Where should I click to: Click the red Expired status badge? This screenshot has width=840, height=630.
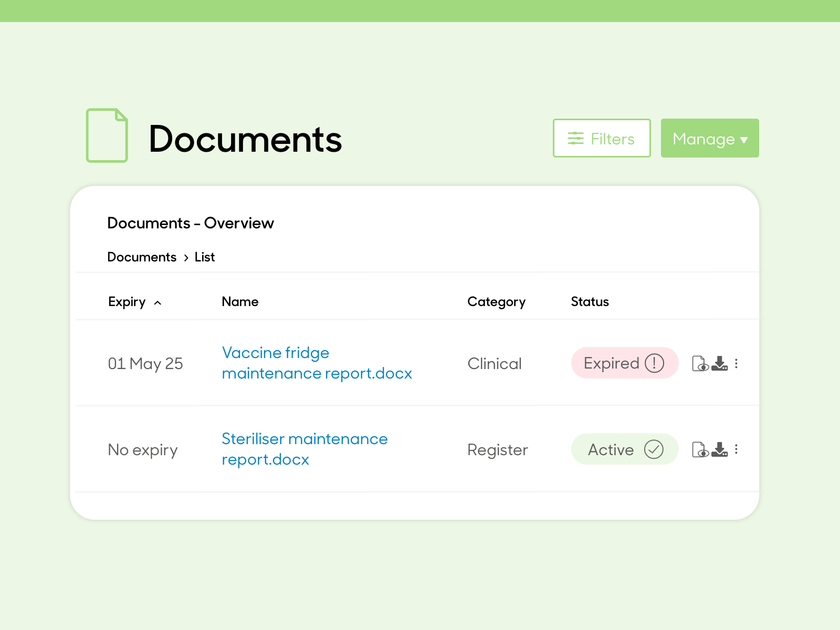(x=624, y=363)
